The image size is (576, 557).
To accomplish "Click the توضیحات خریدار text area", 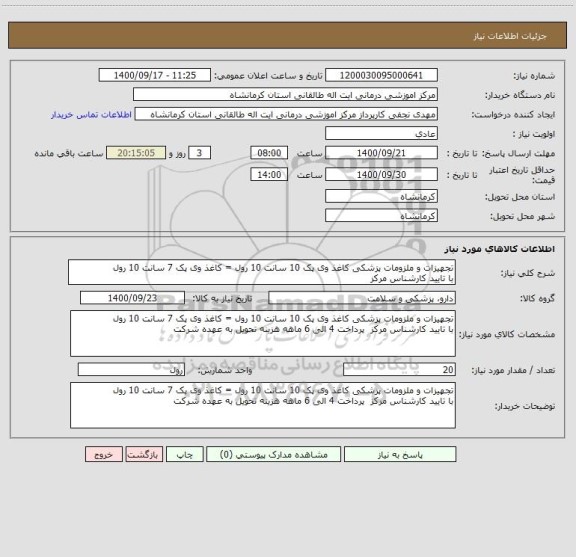I will 263,405.
